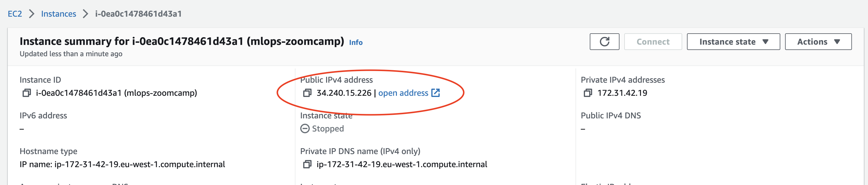This screenshot has height=185, width=868.
Task: Click the Instance summary heading
Action: click(x=182, y=41)
